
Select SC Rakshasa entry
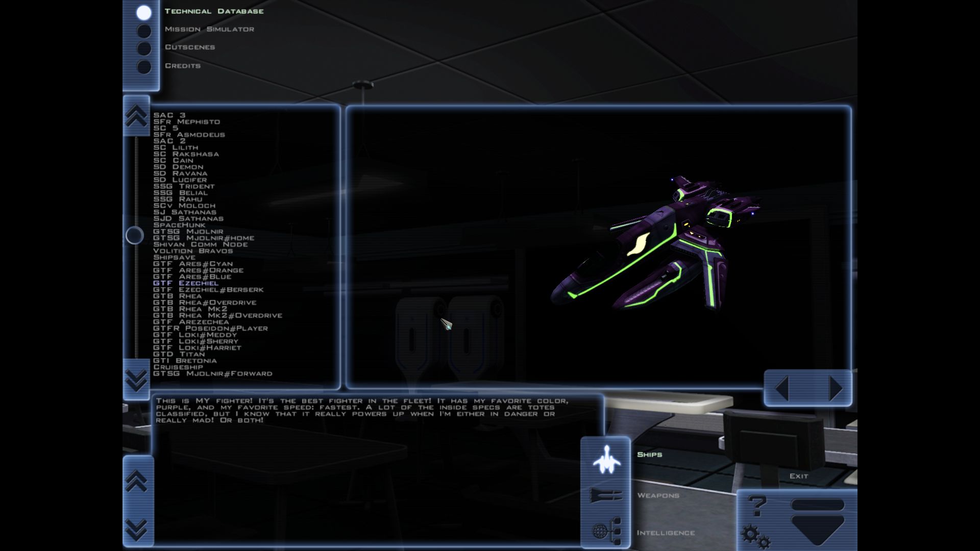coord(186,154)
